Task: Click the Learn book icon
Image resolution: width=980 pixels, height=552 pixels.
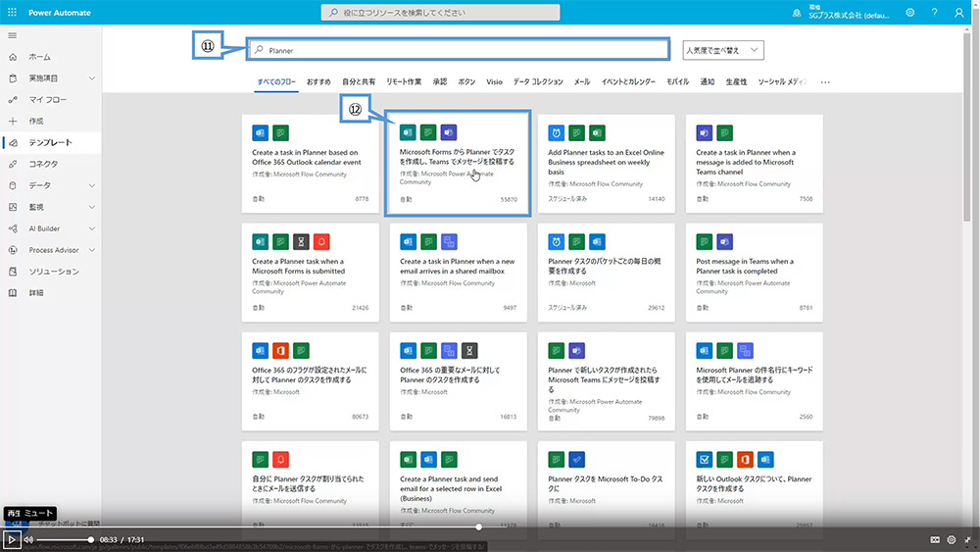Action: 13,293
